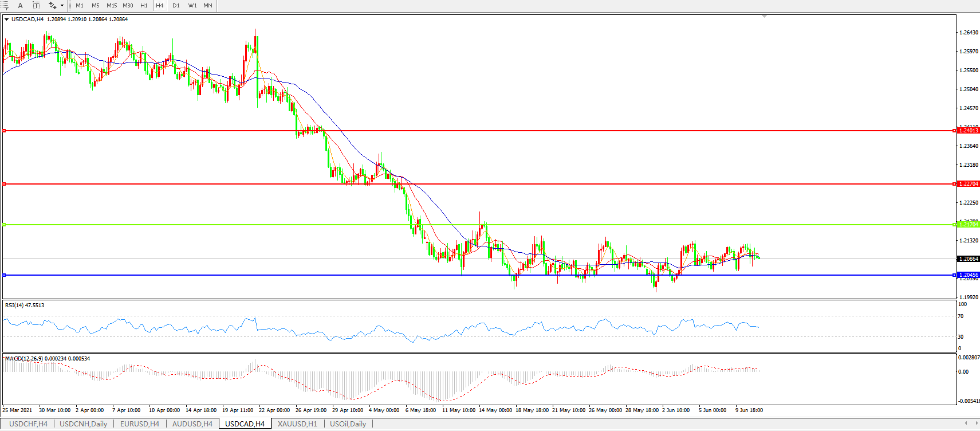Switch chart to M15 timeframe
This screenshot has height=431, width=980.
click(x=112, y=6)
